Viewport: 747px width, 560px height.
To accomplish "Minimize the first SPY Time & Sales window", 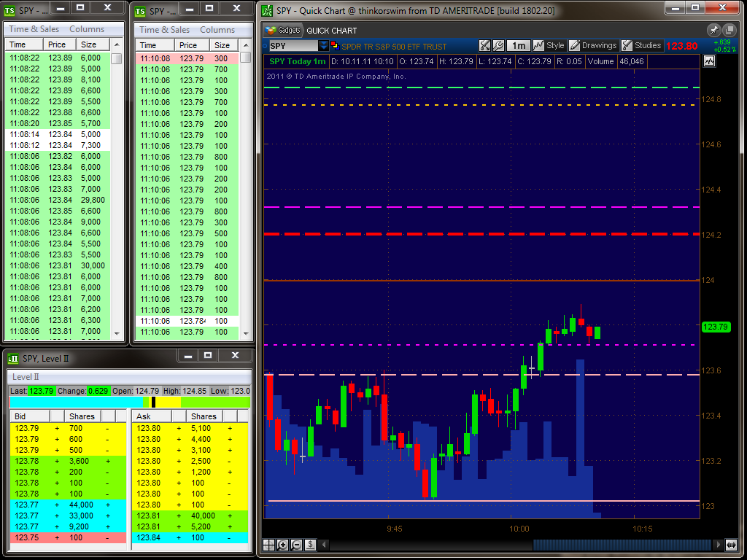I will coord(60,8).
